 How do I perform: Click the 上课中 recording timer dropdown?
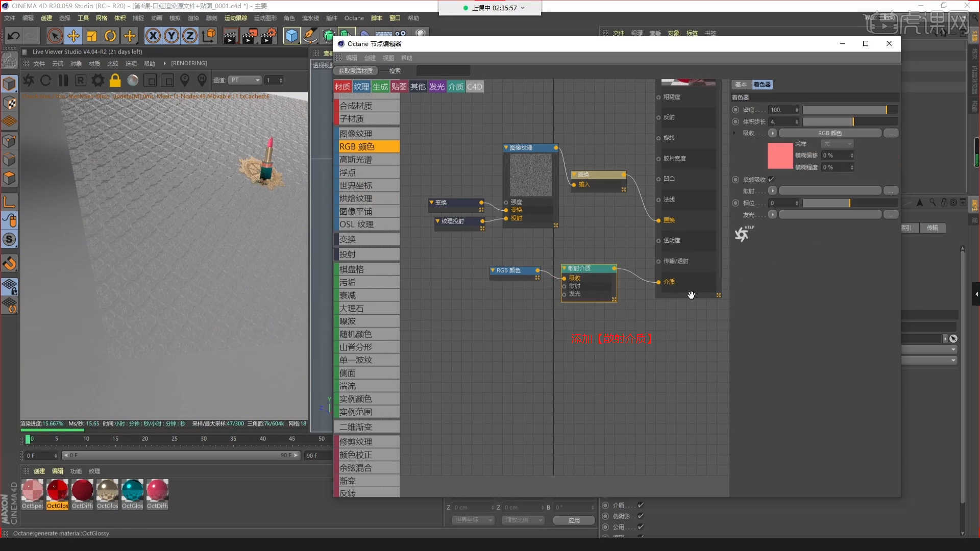click(x=523, y=8)
